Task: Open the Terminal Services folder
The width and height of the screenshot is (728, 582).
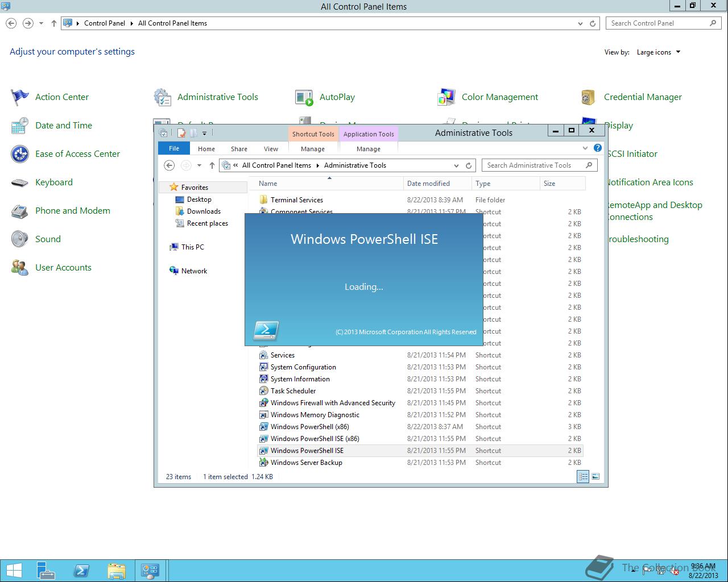Action: 296,199
